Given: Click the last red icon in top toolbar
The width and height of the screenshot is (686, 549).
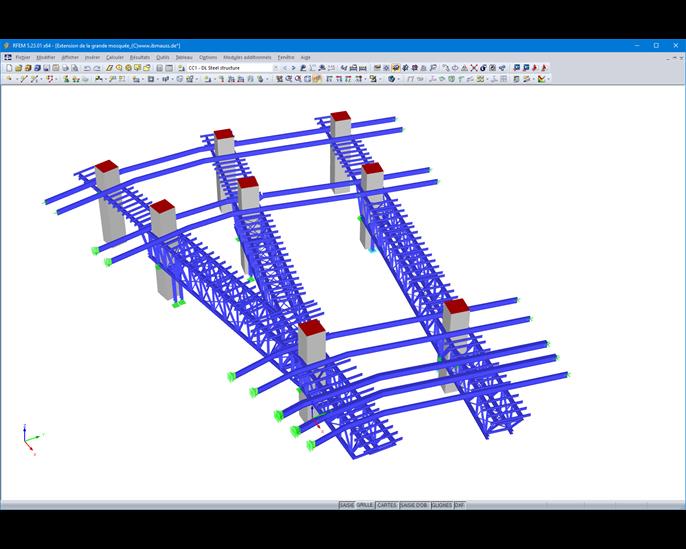Looking at the screenshot, I should click(x=544, y=68).
